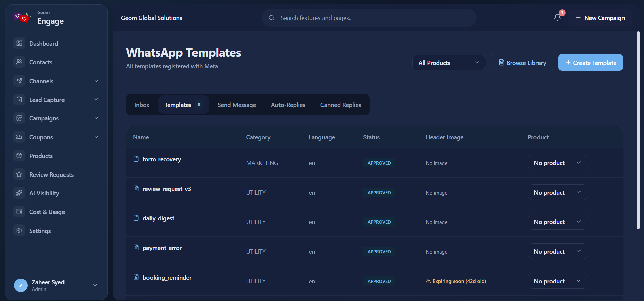Click the Create Template button

tap(591, 63)
